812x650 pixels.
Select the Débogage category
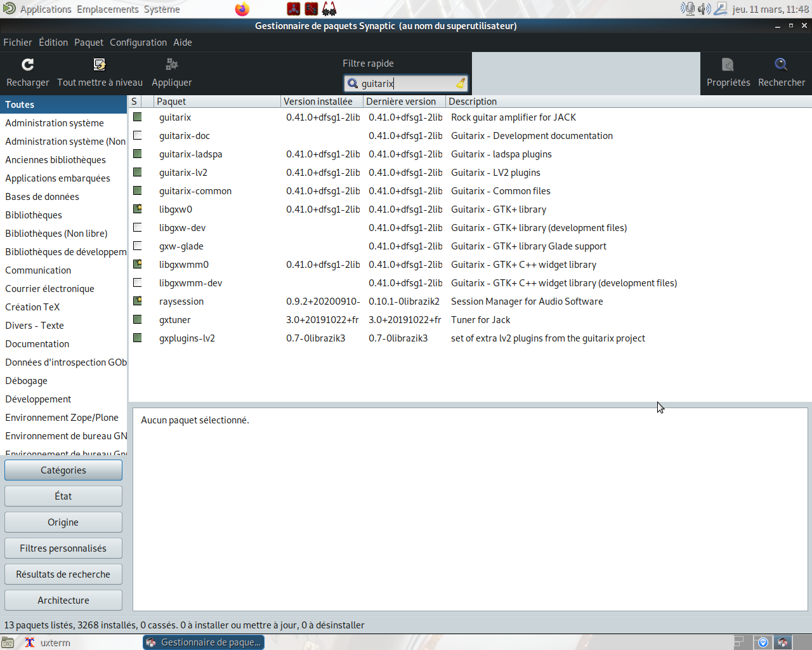tap(63, 381)
